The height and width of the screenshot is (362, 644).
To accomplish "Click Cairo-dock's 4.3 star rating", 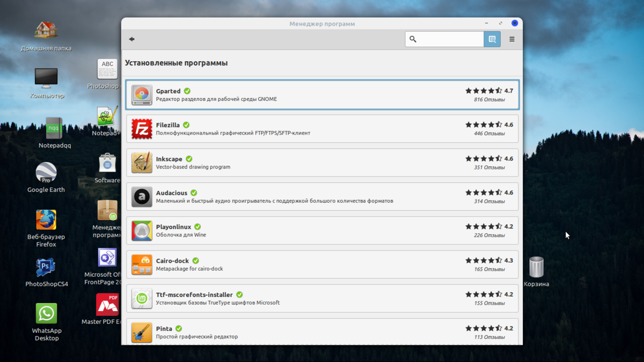I will (489, 261).
